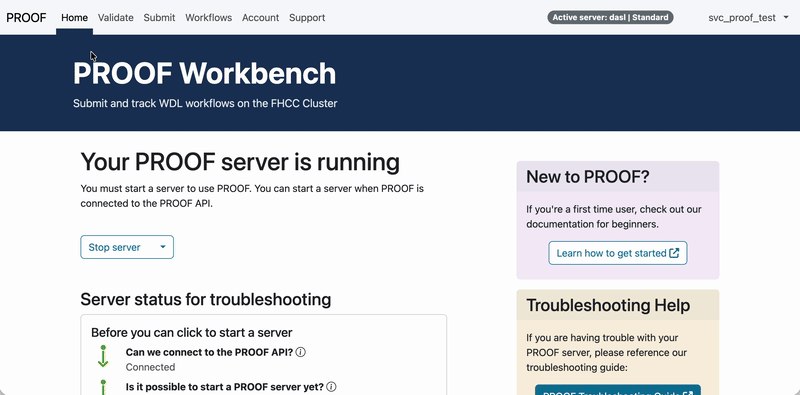Click the PROOF brand logo text
The height and width of the screenshot is (395, 800).
click(26, 17)
